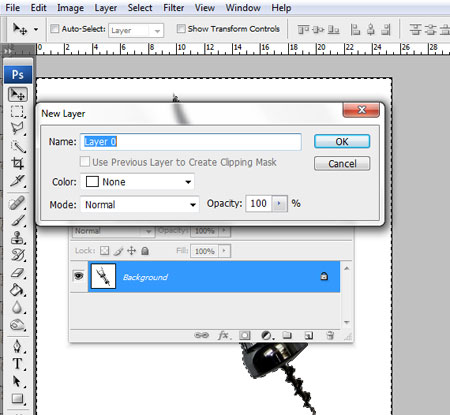Delete layer trash icon
Image resolution: width=450 pixels, height=415 pixels.
[x=330, y=335]
